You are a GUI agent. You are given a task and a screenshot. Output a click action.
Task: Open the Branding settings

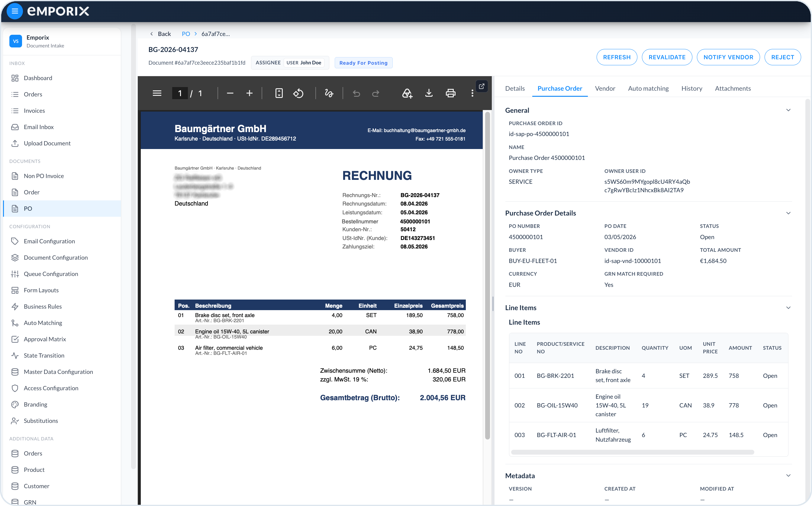pos(62,404)
